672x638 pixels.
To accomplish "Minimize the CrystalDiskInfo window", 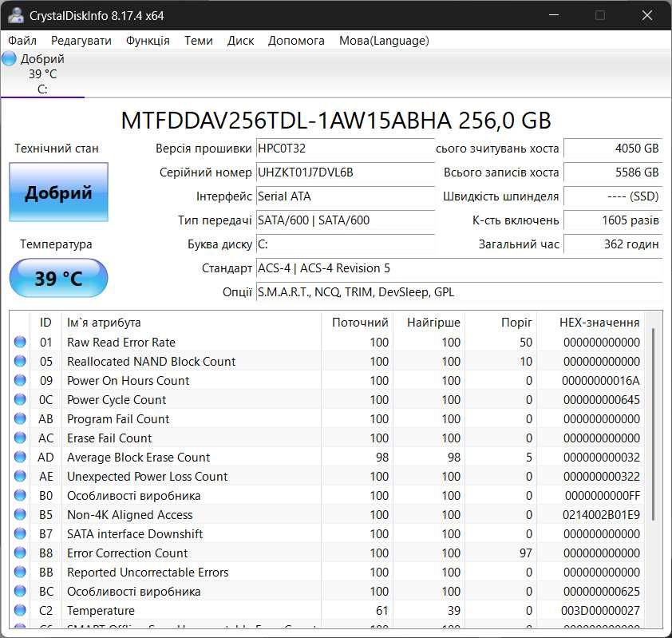I will click(x=554, y=15).
